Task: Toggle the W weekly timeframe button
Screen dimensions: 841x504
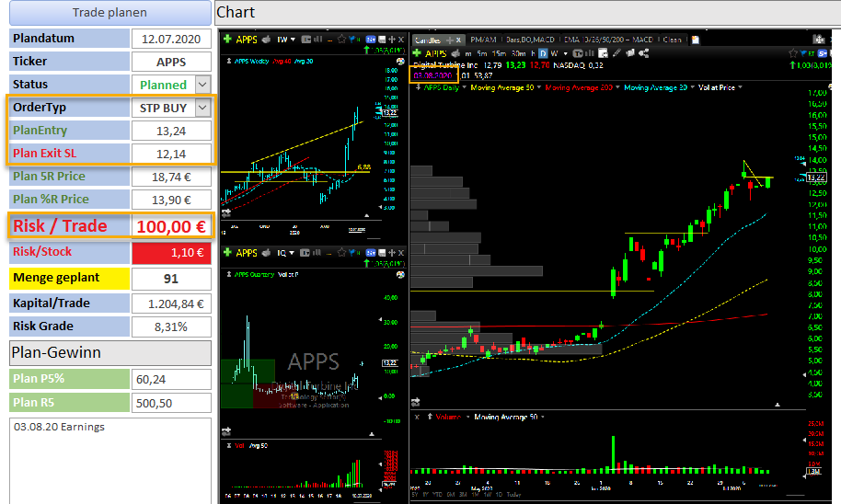Action: (554, 53)
